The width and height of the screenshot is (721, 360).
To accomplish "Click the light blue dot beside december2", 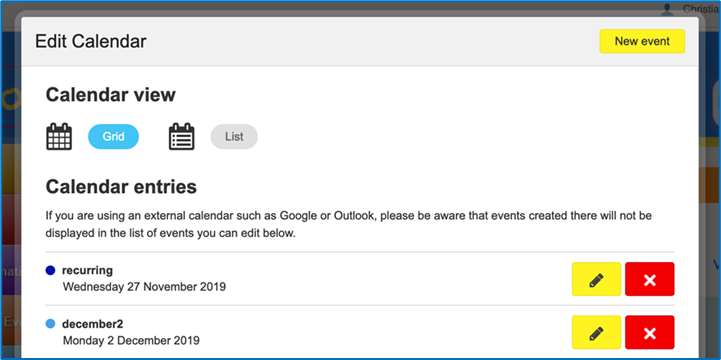I will click(51, 324).
